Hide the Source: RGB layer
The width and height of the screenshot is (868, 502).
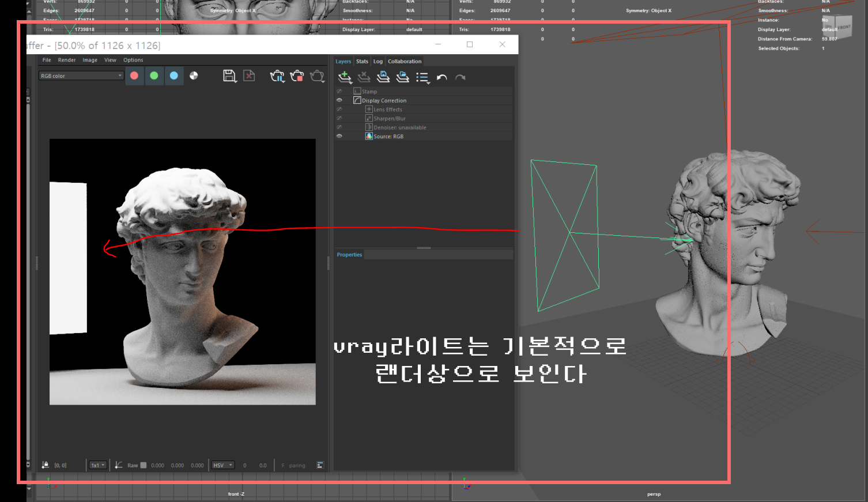[339, 136]
